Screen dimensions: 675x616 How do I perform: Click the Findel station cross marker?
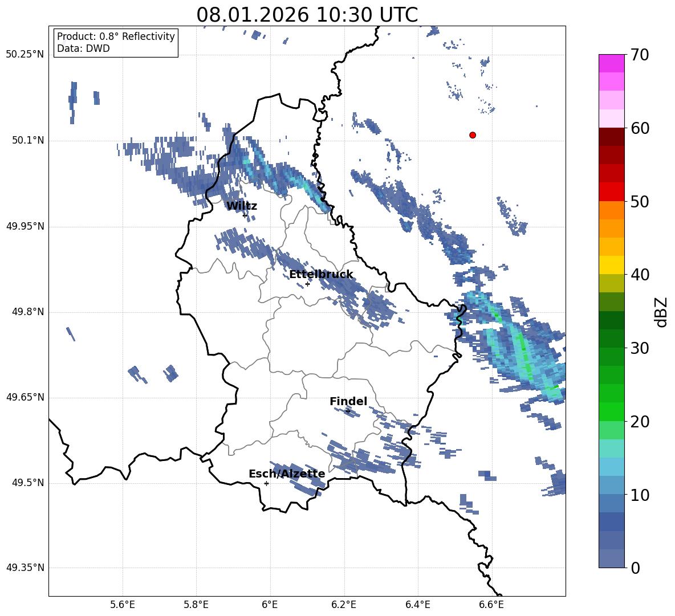pos(348,411)
